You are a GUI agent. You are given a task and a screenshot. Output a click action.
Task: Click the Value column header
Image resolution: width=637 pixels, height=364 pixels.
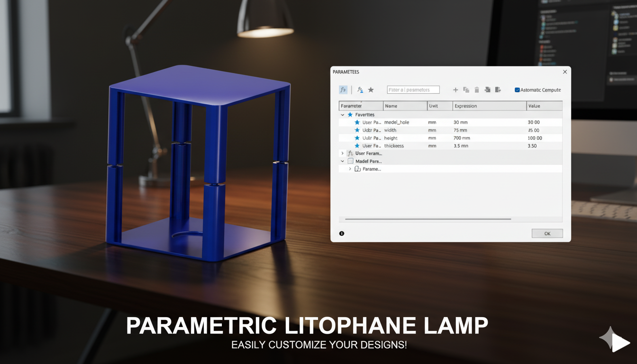[545, 106]
